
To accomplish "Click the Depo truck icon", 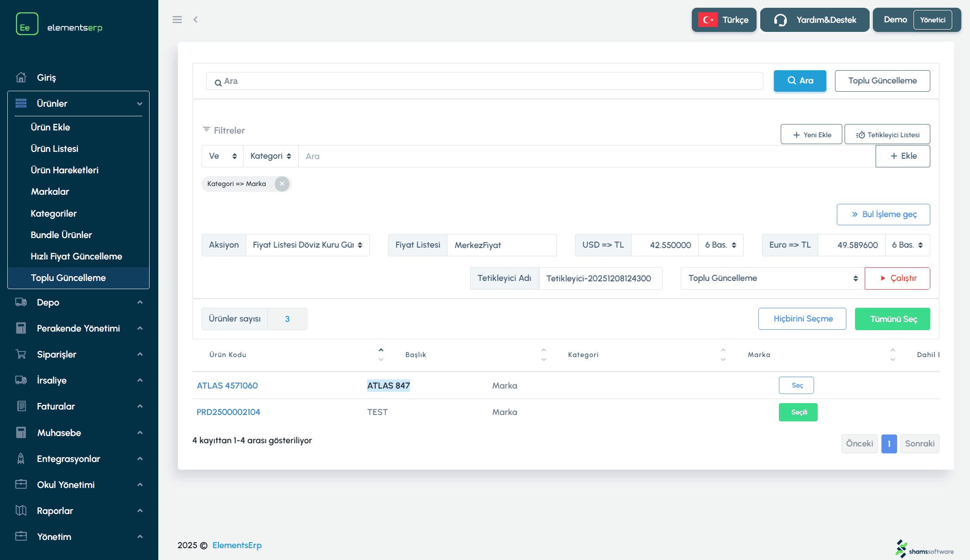I will (x=21, y=302).
